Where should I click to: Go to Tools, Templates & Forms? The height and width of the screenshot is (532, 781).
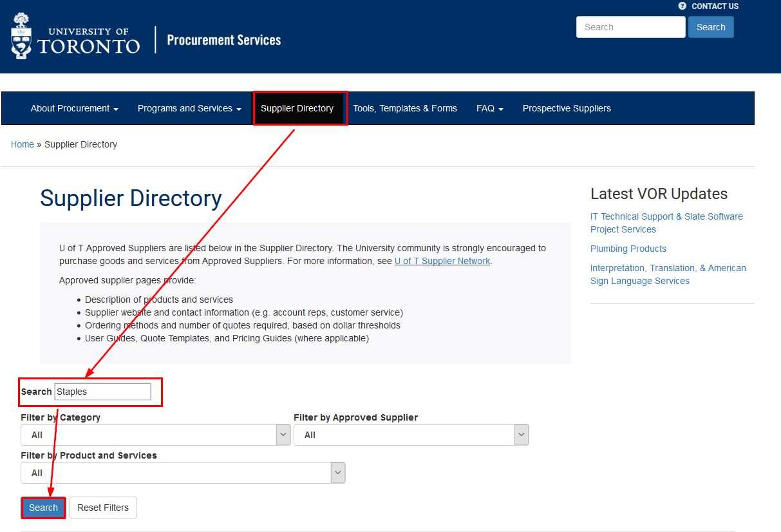(404, 108)
